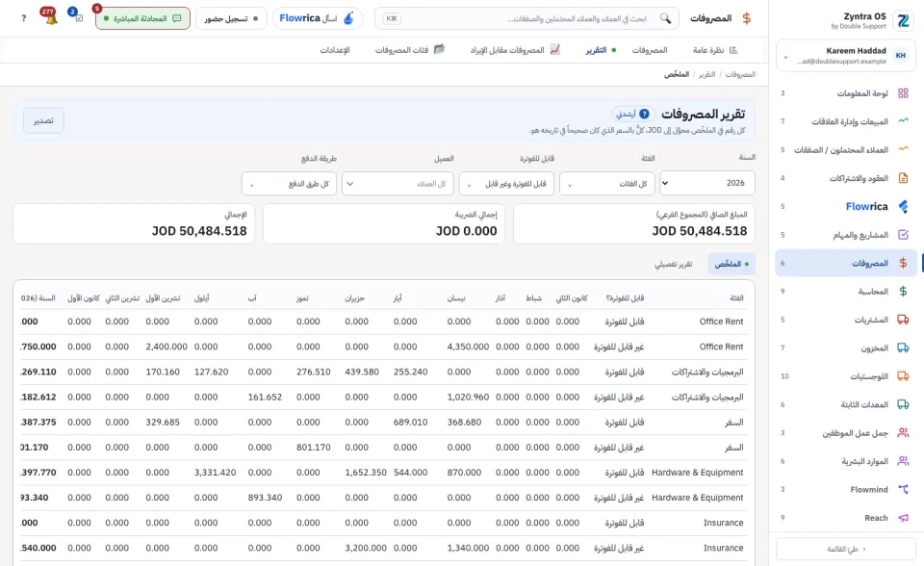
Task: Open the كل طرق الدفع dropdown
Action: pos(289,183)
